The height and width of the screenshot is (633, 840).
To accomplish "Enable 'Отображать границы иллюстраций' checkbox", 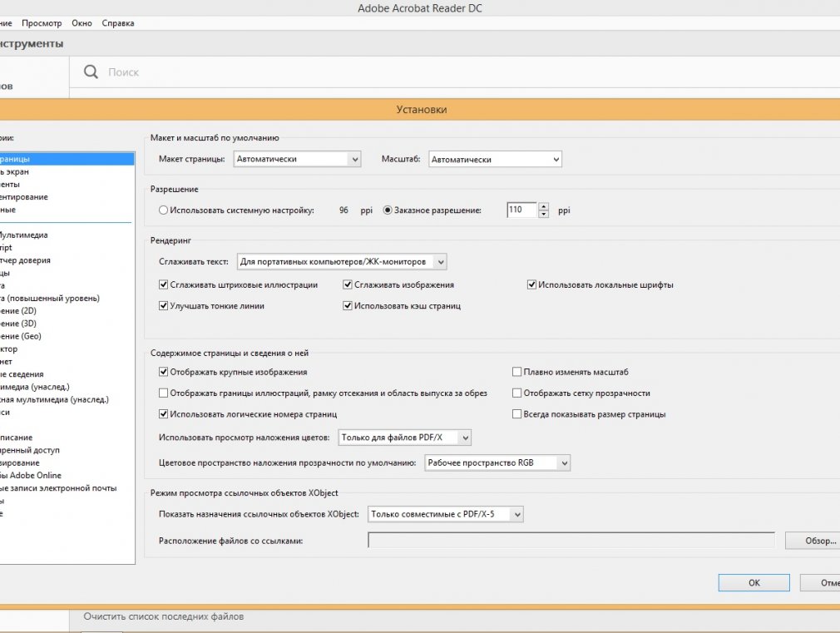I will [163, 393].
